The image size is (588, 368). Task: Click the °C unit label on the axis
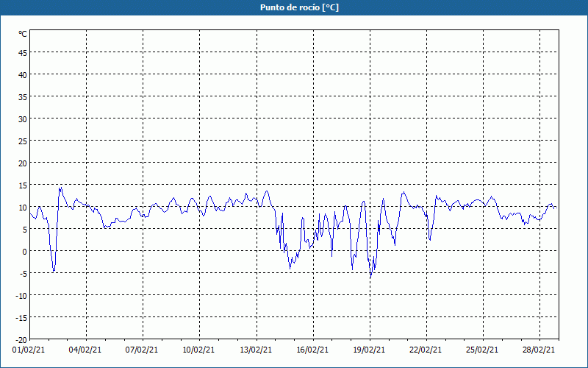click(x=23, y=34)
